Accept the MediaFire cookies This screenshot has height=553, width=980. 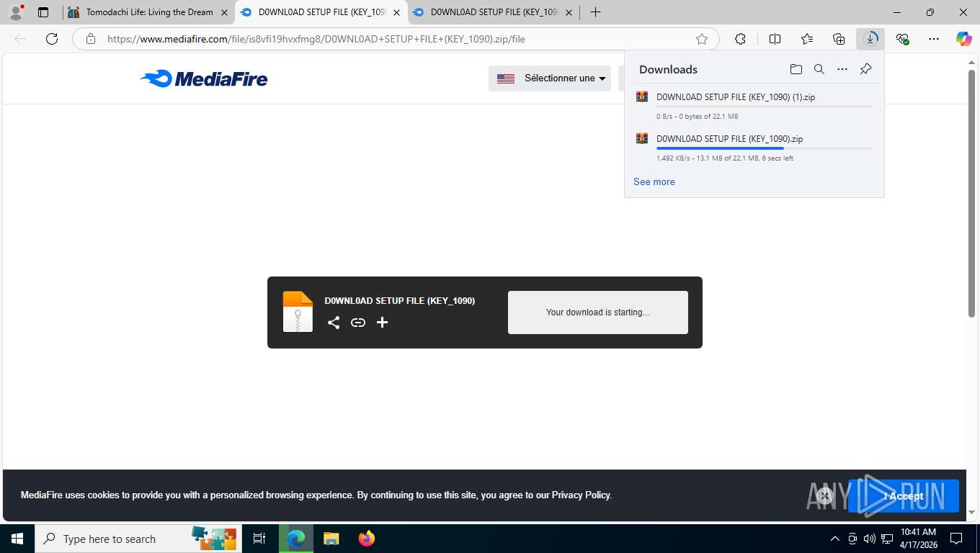903,496
